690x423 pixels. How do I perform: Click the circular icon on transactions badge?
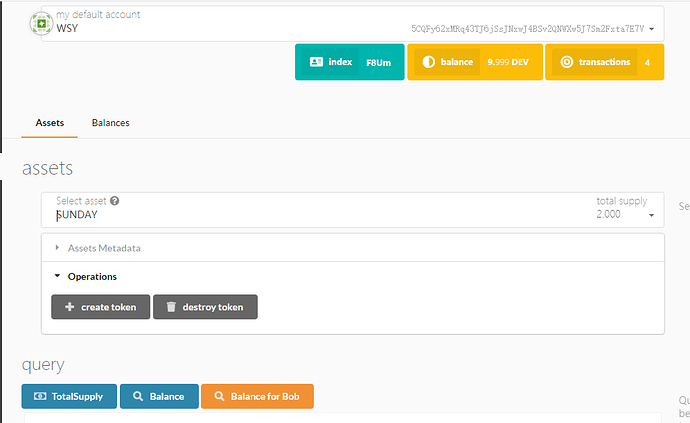[x=566, y=62]
